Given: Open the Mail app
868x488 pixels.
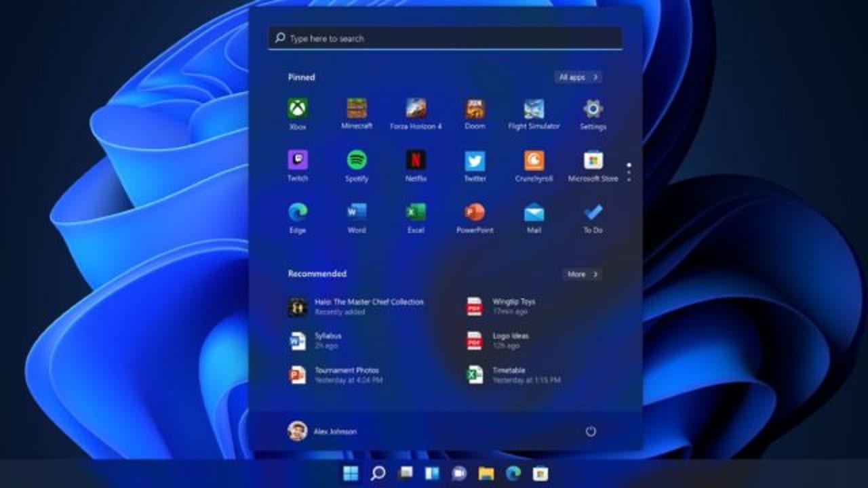Looking at the screenshot, I should coord(534,218).
